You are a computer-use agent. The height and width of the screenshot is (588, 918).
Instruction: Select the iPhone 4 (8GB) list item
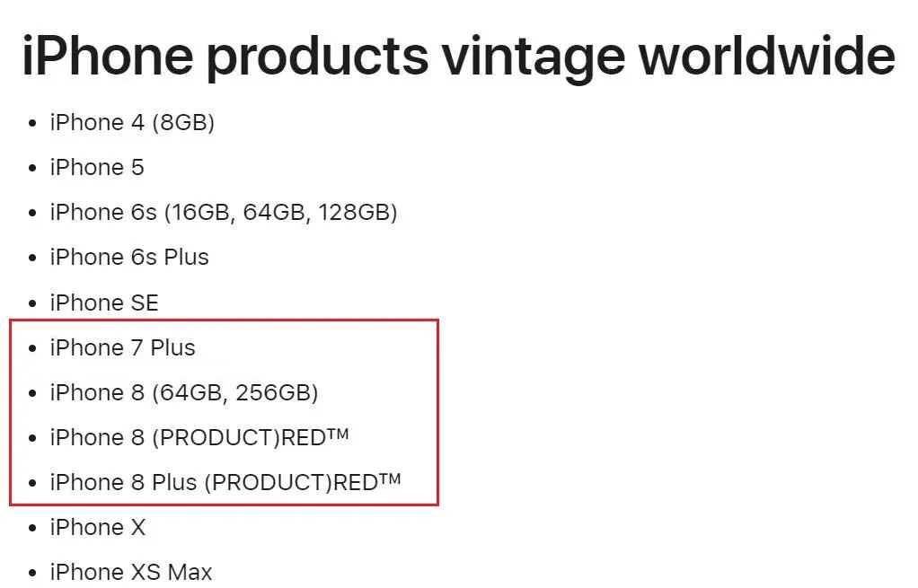(132, 123)
